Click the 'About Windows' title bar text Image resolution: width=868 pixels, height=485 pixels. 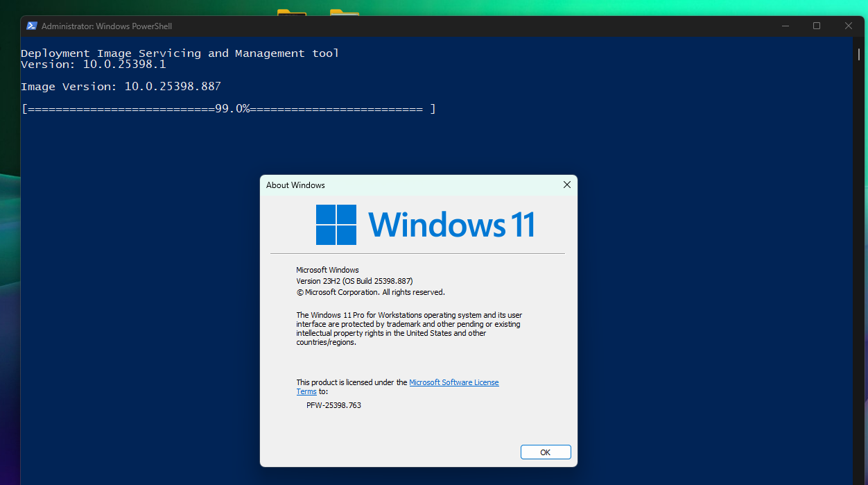coord(295,185)
